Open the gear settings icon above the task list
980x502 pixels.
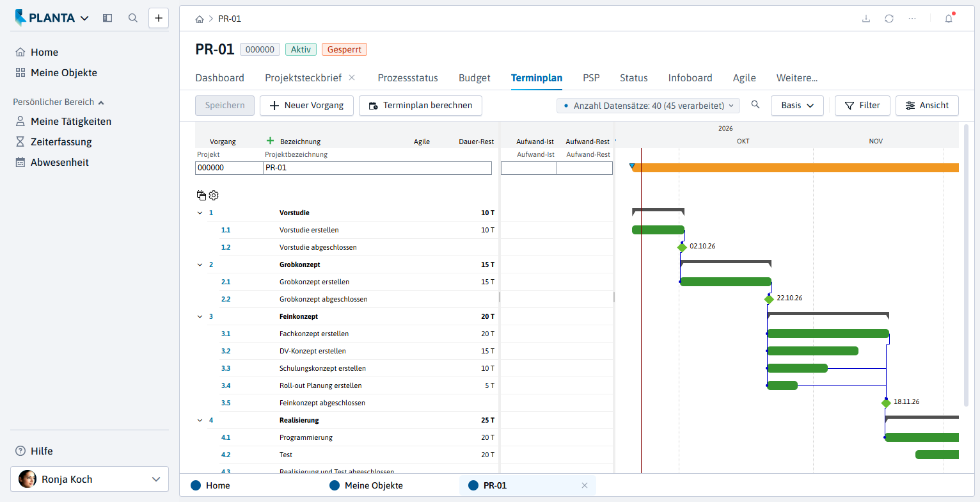pos(214,195)
